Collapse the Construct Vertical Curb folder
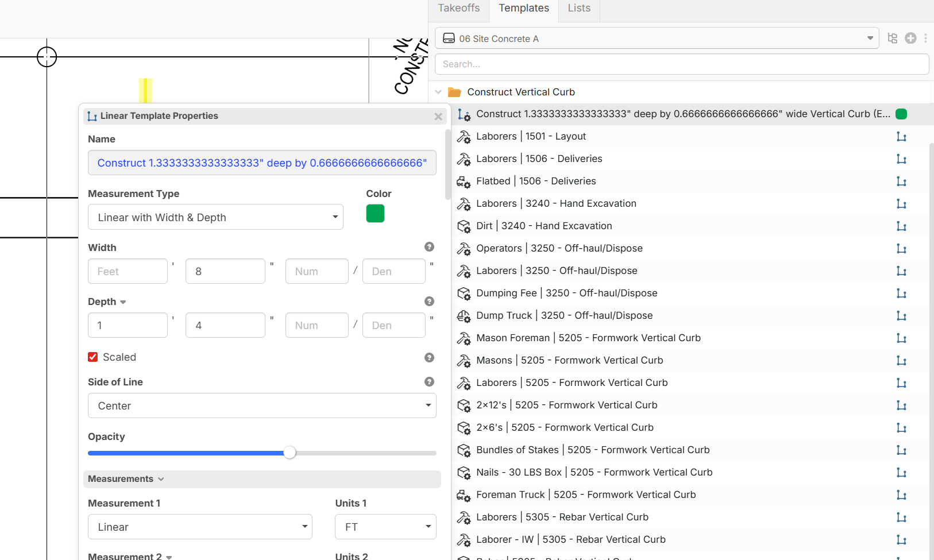The height and width of the screenshot is (560, 934). 439,92
